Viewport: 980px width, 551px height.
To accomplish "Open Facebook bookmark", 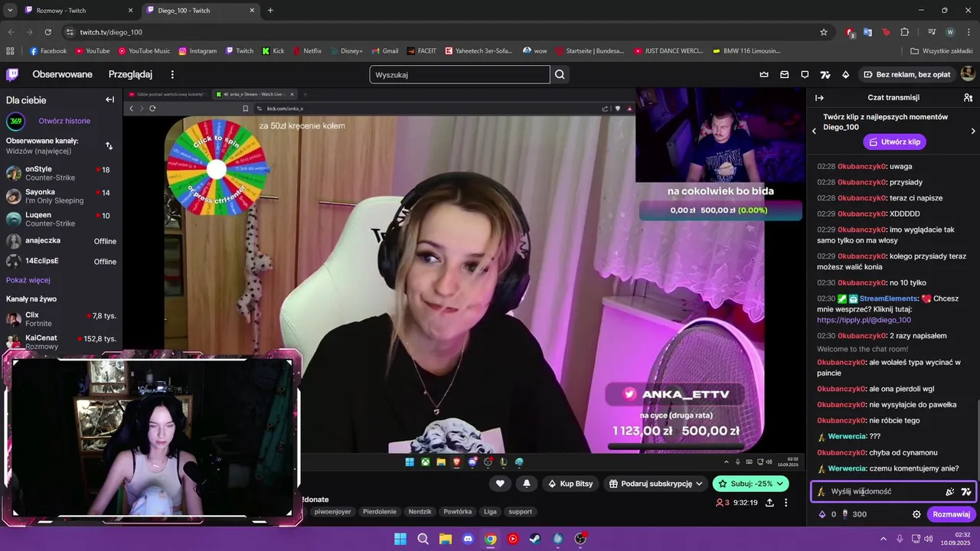I will click(x=48, y=51).
